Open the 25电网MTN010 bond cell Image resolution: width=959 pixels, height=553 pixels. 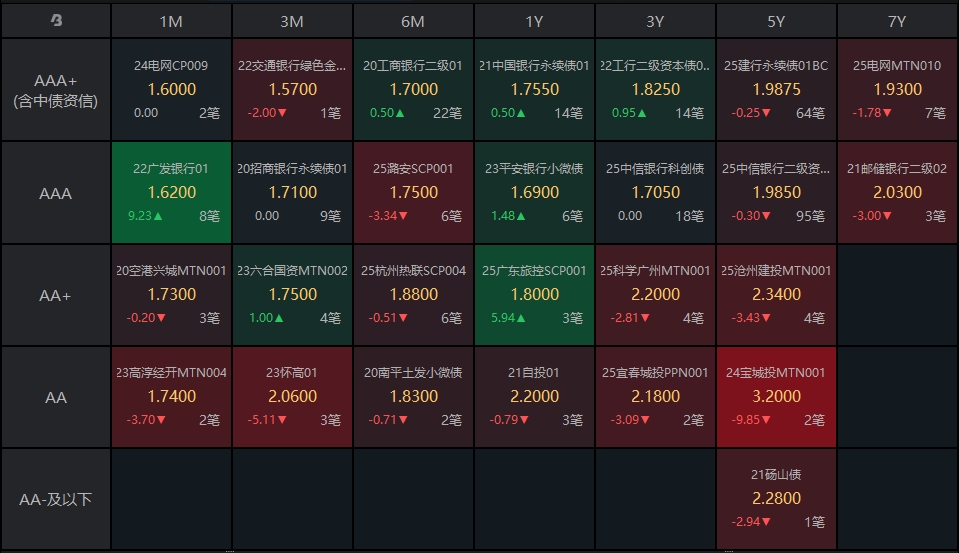click(897, 90)
